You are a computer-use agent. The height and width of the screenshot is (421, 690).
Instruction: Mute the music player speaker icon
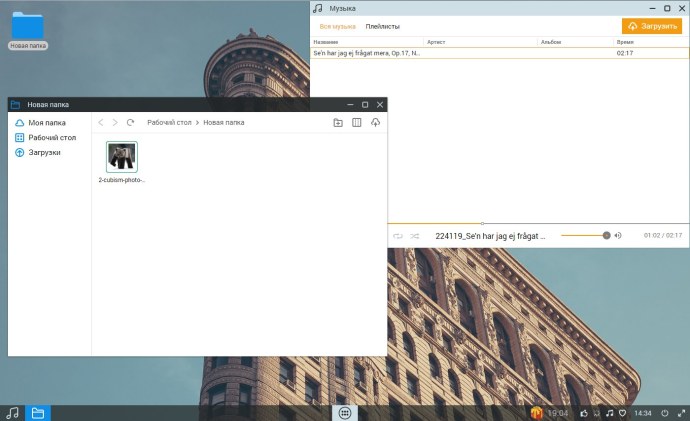(618, 236)
